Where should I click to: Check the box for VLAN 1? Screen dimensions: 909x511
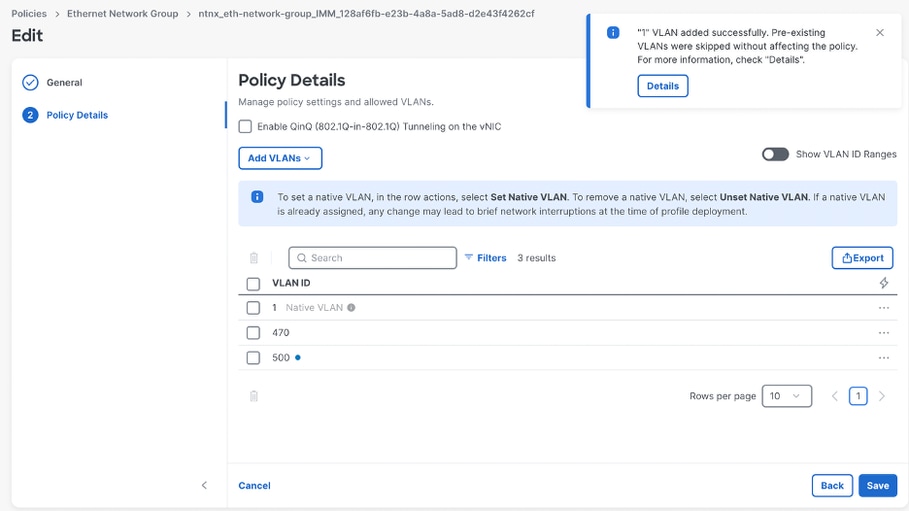click(253, 308)
